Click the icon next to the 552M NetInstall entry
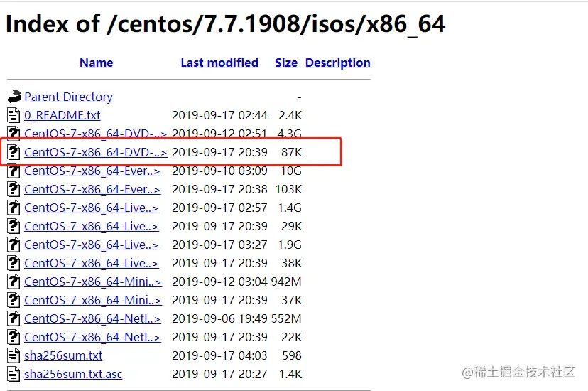Viewport: 588px width, 391px height. point(14,318)
